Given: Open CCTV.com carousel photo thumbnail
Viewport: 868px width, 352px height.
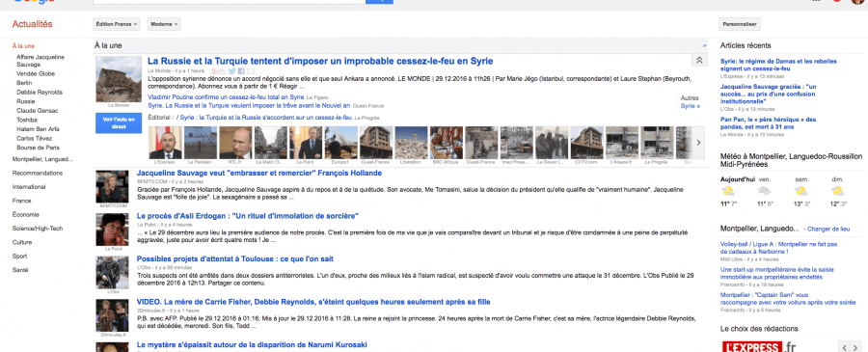Looking at the screenshot, I should tap(586, 142).
